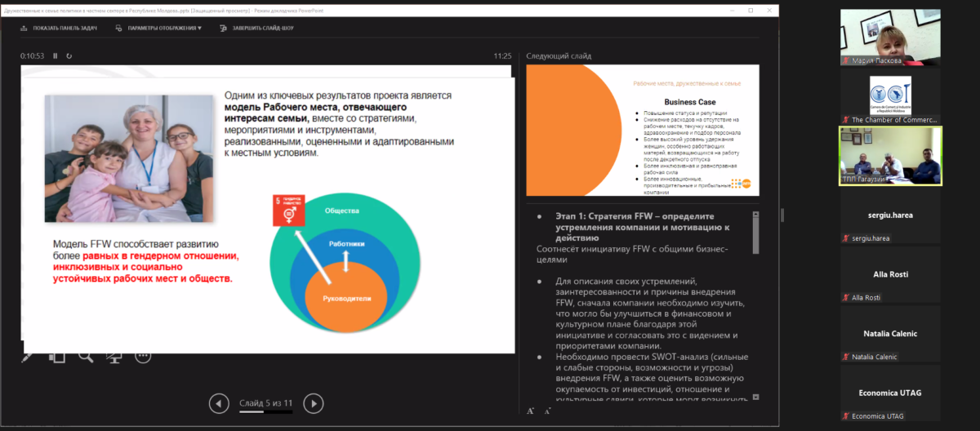Click muted mic icon for Alla Rosti
This screenshot has height=431, width=980.
coord(846,297)
